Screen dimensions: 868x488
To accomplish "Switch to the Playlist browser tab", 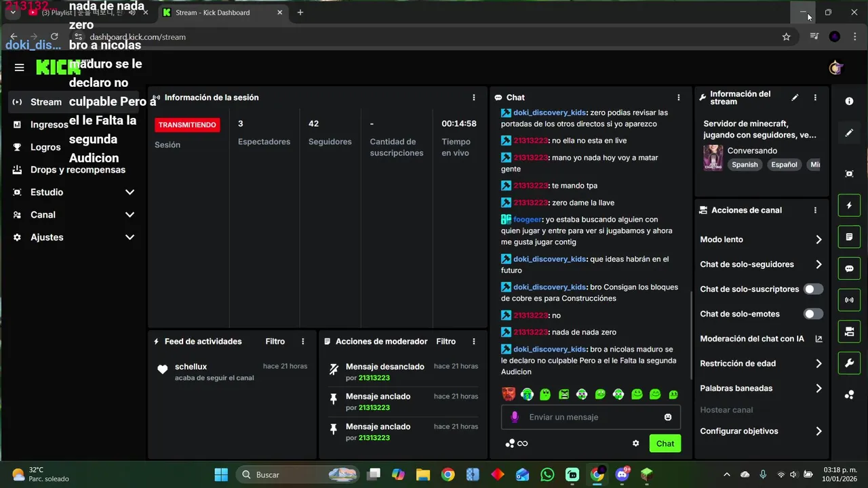I will pyautogui.click(x=88, y=12).
